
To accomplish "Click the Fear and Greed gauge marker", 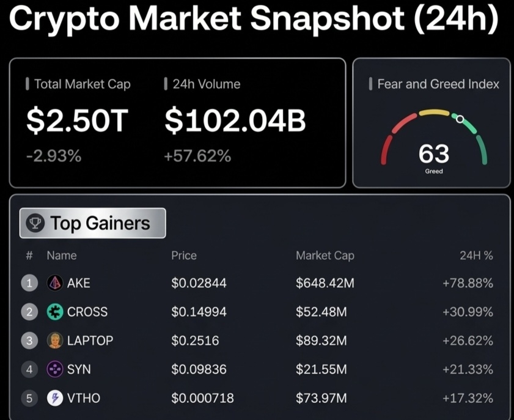I will [460, 119].
